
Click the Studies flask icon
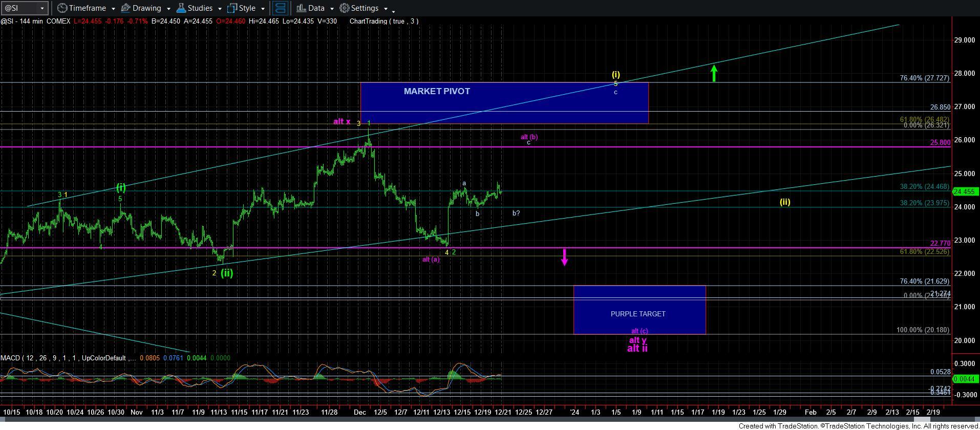181,8
